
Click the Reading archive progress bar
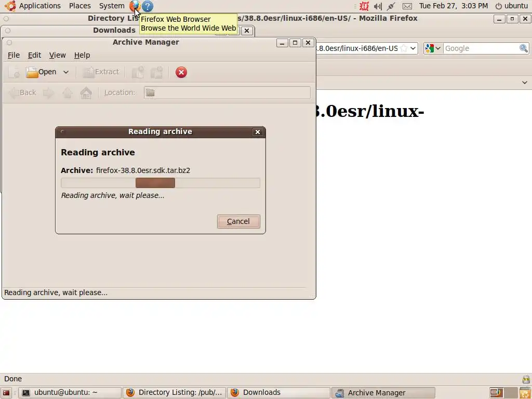pyautogui.click(x=161, y=183)
